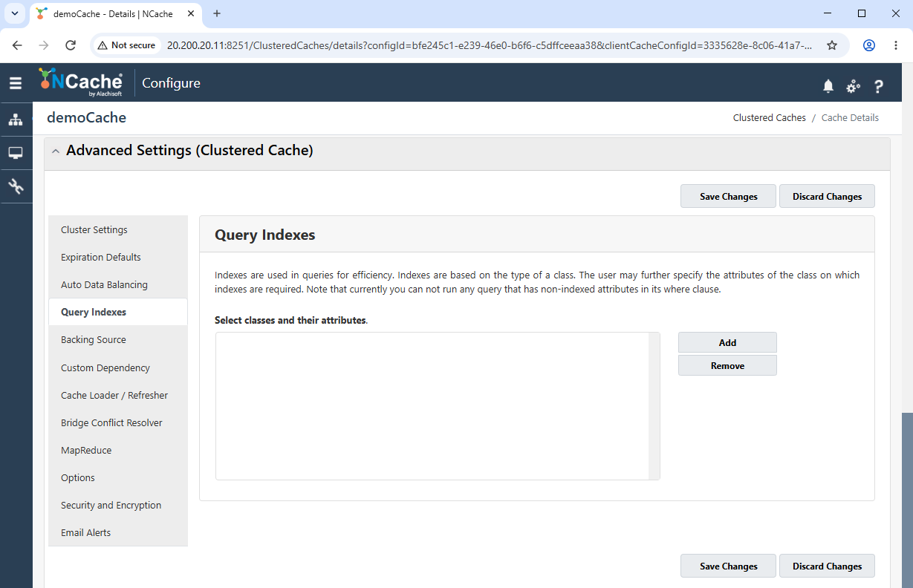
Task: Bookmark this page with the star
Action: pos(832,45)
